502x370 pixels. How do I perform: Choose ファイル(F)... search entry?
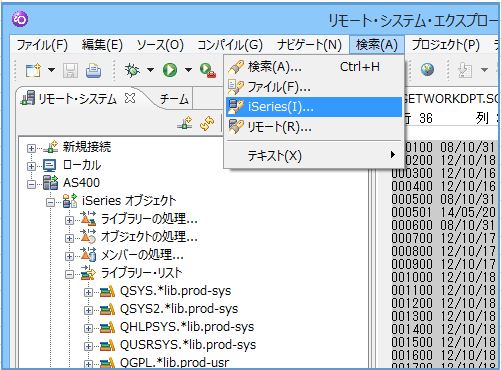point(314,87)
